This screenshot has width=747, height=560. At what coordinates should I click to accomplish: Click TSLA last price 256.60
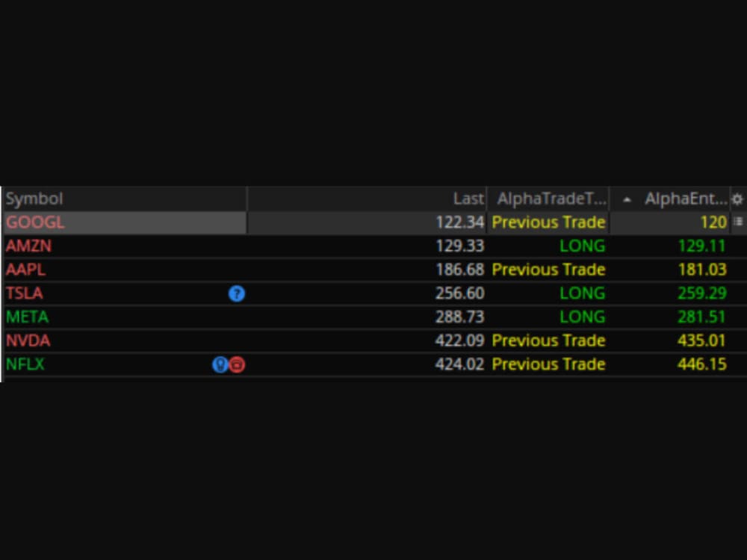pos(459,293)
